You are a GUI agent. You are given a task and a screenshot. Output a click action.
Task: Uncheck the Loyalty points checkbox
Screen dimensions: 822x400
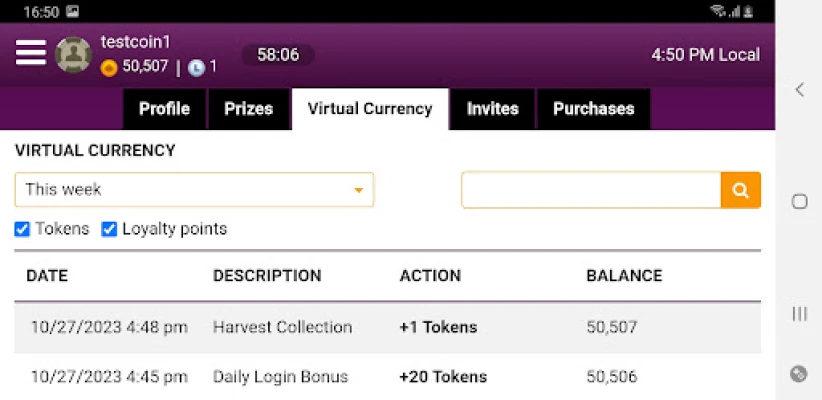tap(109, 229)
